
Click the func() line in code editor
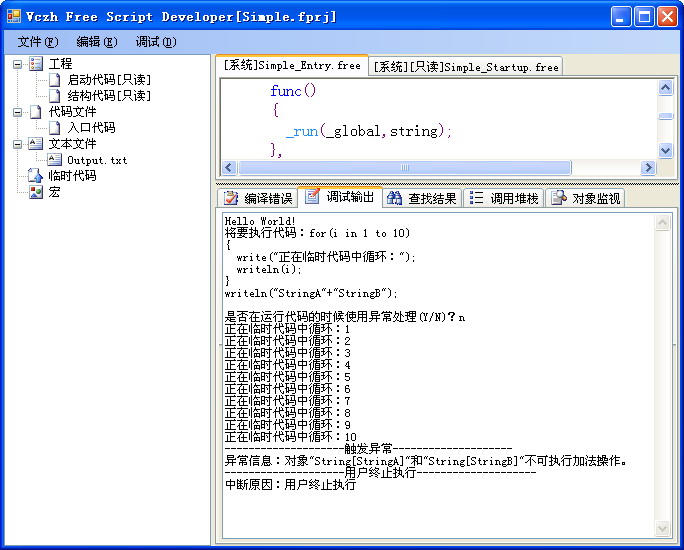pos(293,91)
